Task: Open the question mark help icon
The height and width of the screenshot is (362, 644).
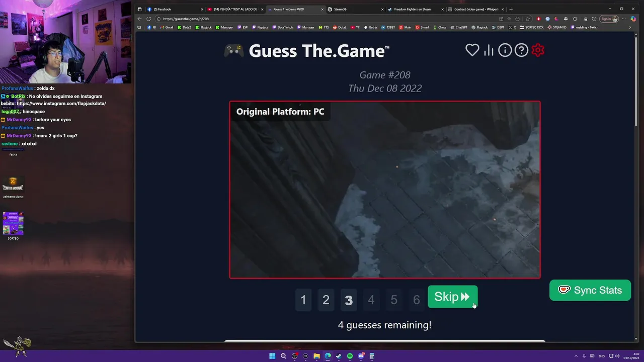Action: coord(522,50)
